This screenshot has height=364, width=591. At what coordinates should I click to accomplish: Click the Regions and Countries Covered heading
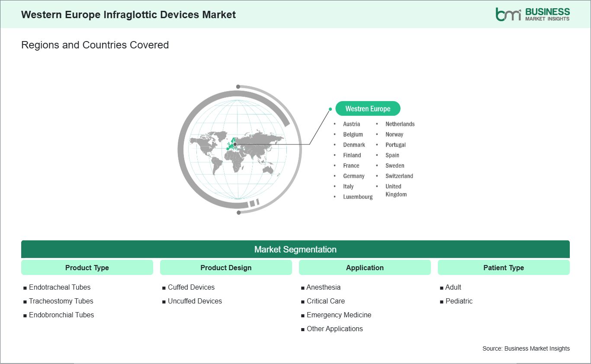[95, 45]
